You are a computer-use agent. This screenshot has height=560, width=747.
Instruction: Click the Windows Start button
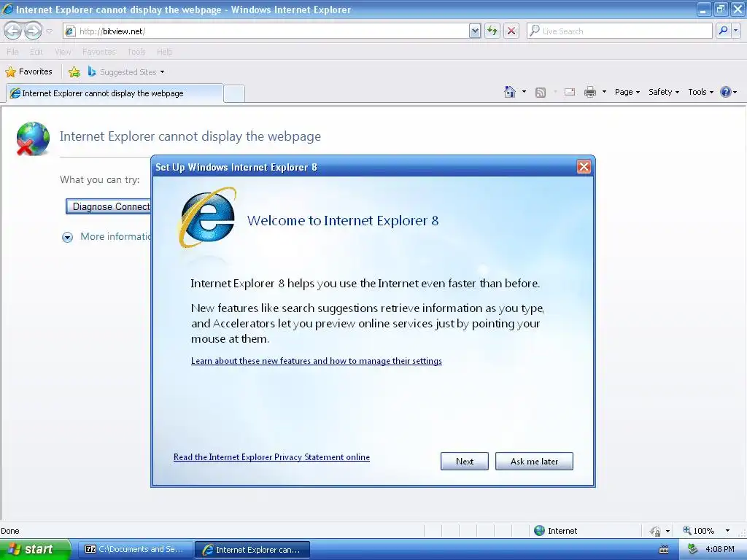pyautogui.click(x=34, y=549)
